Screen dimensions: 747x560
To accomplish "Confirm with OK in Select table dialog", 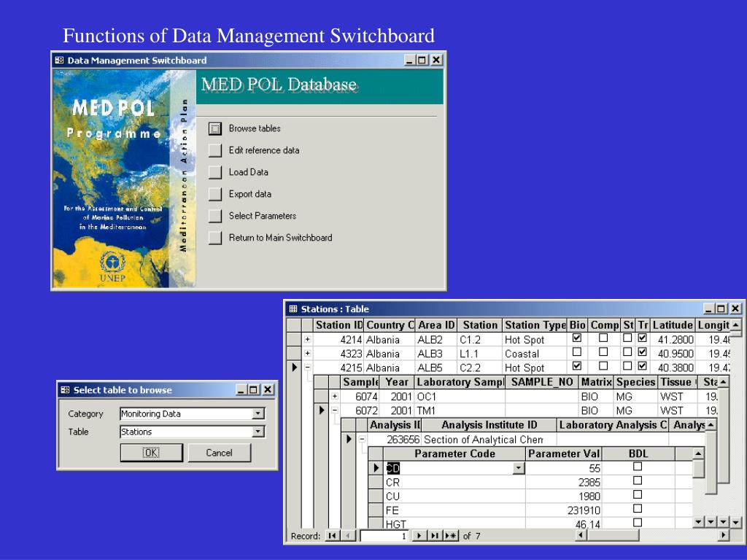I will click(151, 453).
